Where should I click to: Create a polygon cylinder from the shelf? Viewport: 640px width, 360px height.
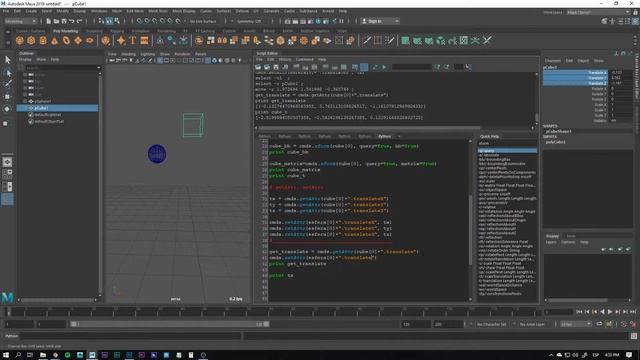tap(43, 40)
